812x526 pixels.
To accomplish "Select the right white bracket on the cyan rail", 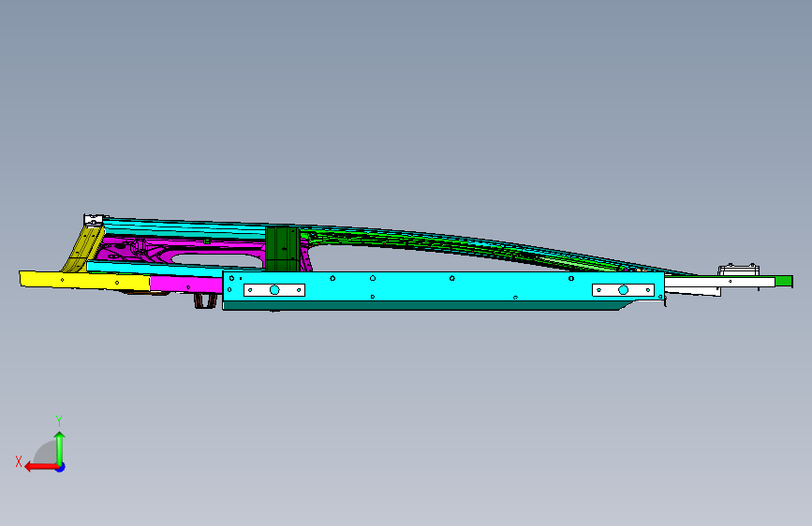I will (623, 290).
